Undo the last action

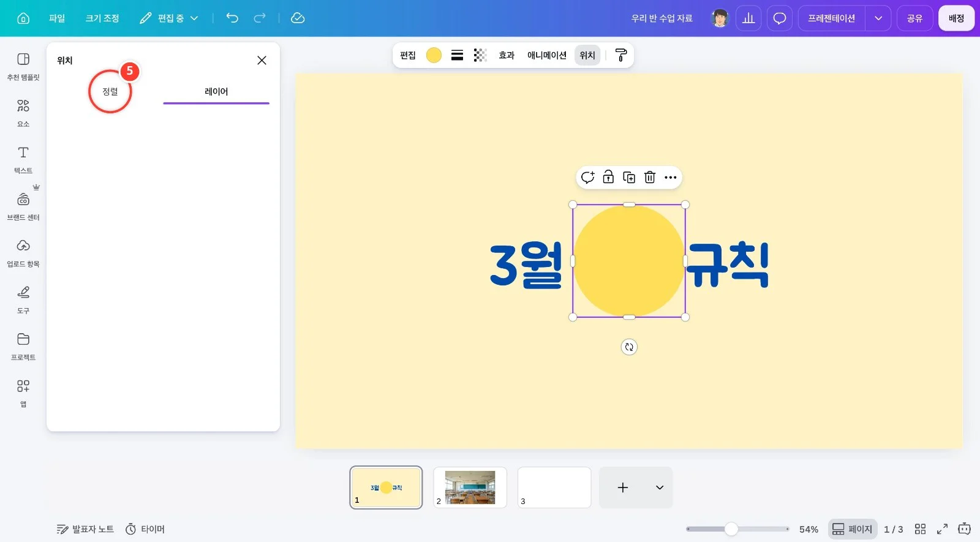tap(232, 18)
